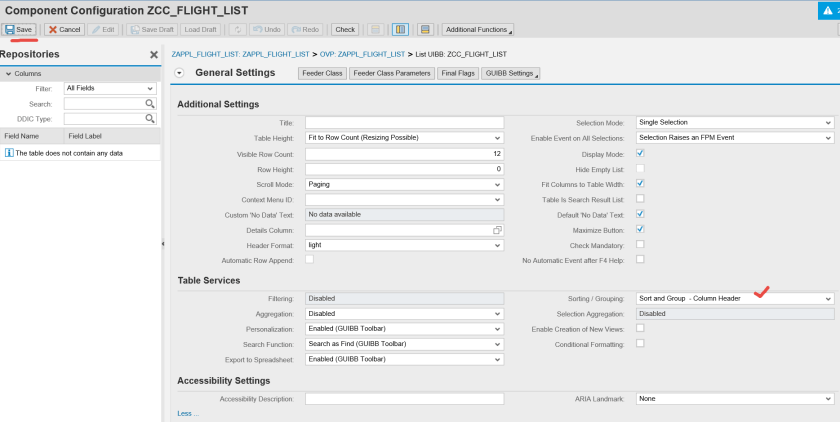Tick the Conditional Formatting checkbox
This screenshot has width=840, height=422.
pos(640,344)
